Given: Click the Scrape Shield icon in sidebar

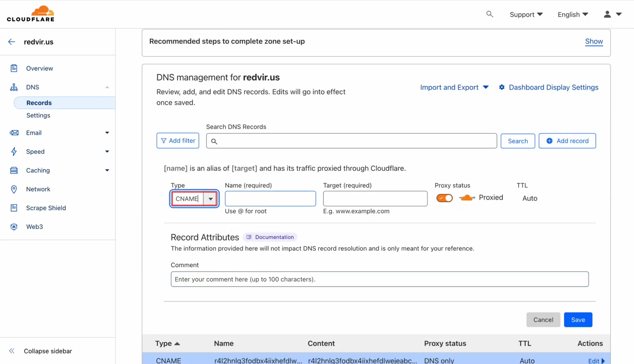Looking at the screenshot, I should [14, 208].
